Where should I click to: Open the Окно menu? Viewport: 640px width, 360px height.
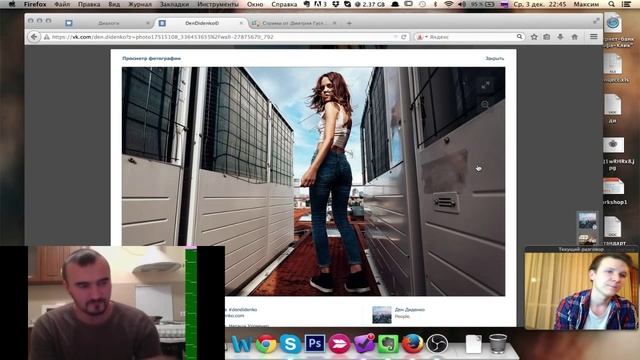coord(255,4)
